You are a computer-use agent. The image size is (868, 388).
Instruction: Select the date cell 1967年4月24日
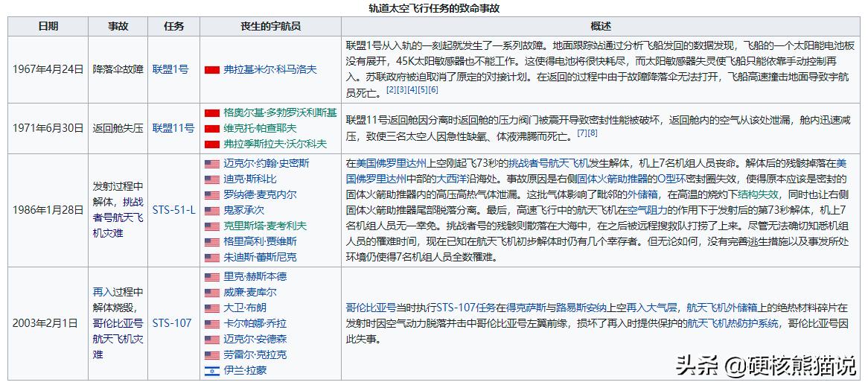[48, 70]
